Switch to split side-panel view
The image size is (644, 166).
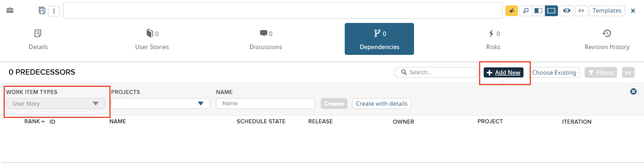coord(538,11)
